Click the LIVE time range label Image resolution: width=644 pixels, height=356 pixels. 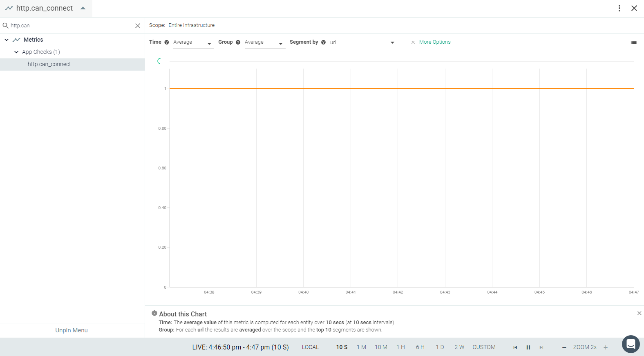(x=240, y=347)
